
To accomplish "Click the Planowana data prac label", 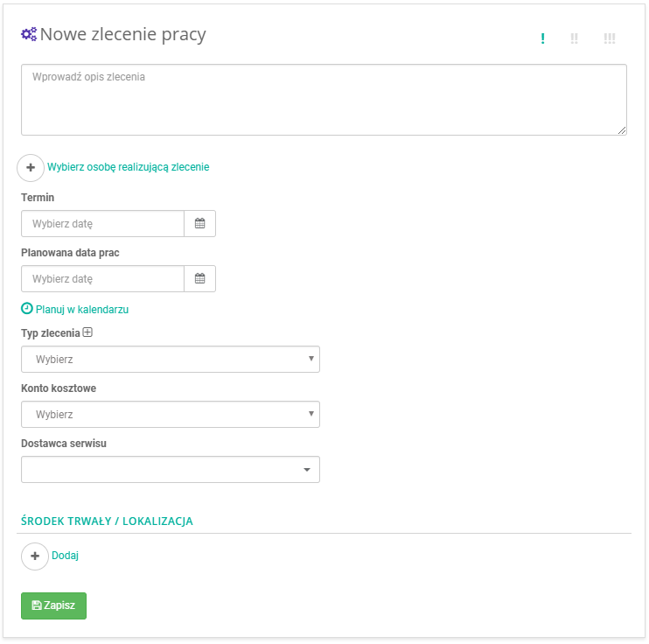I will (x=70, y=253).
